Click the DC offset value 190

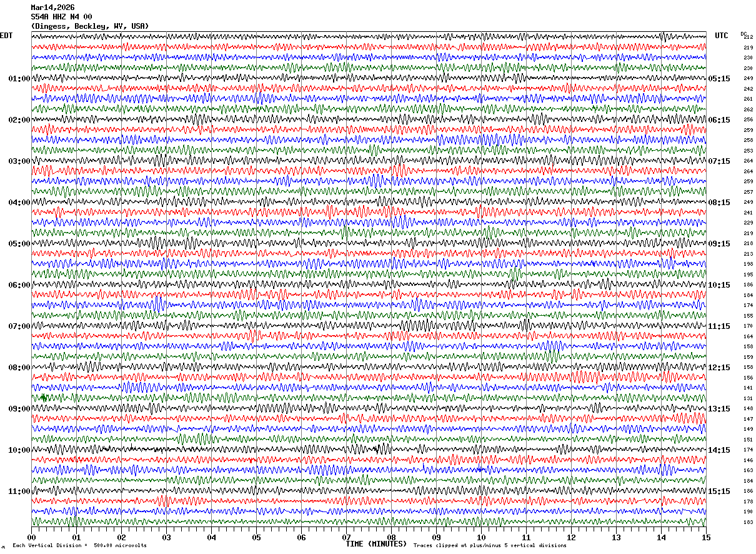(x=748, y=512)
